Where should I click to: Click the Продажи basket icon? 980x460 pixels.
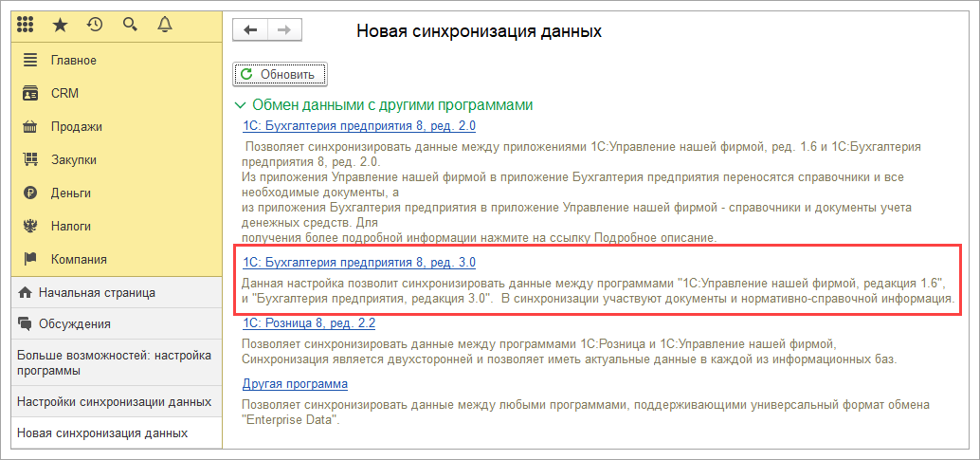30,127
